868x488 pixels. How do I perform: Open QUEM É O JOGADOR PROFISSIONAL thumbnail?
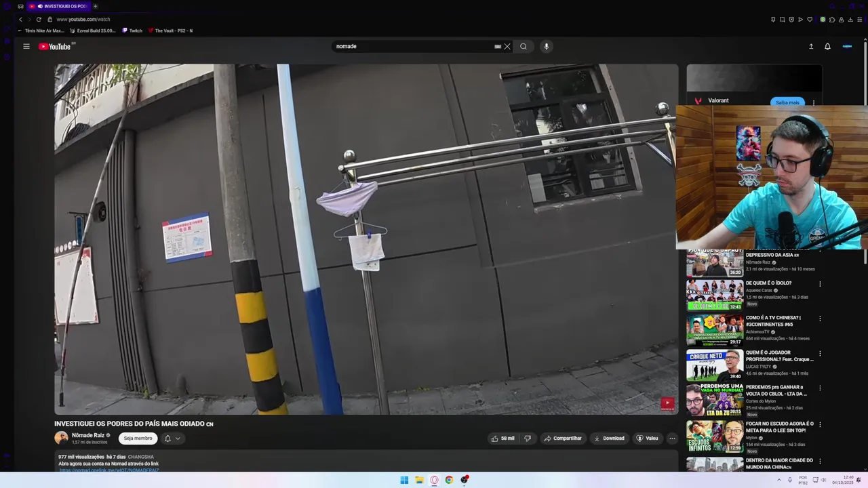click(715, 365)
